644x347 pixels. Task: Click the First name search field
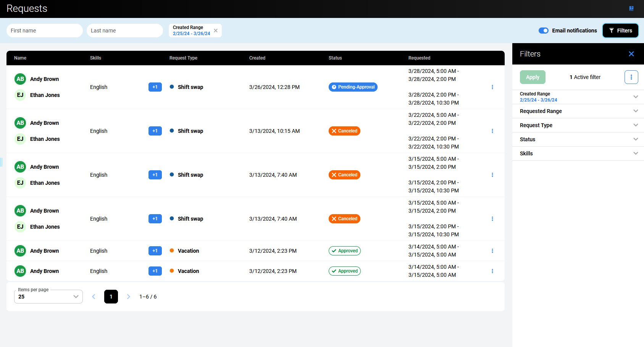(45, 31)
